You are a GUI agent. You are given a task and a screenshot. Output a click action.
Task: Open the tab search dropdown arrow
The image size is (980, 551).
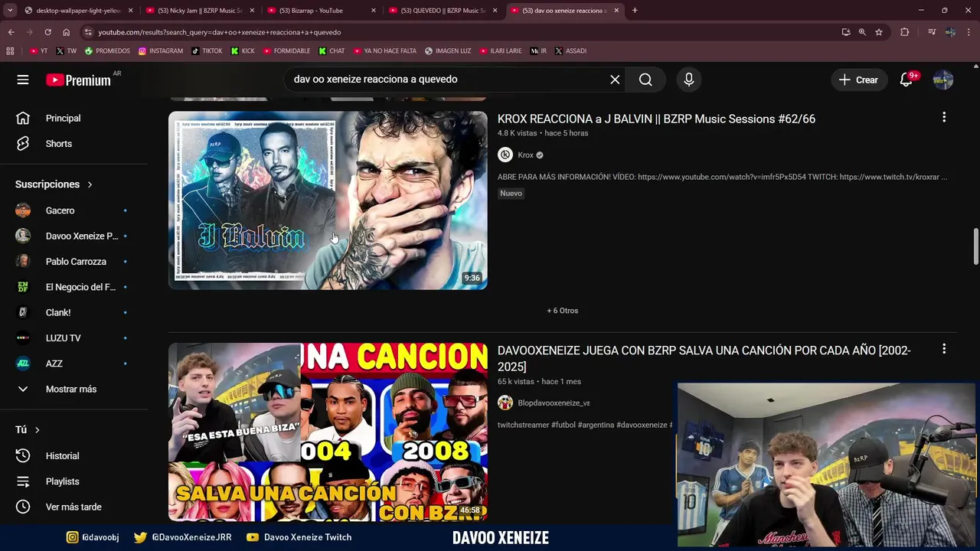tap(10, 11)
